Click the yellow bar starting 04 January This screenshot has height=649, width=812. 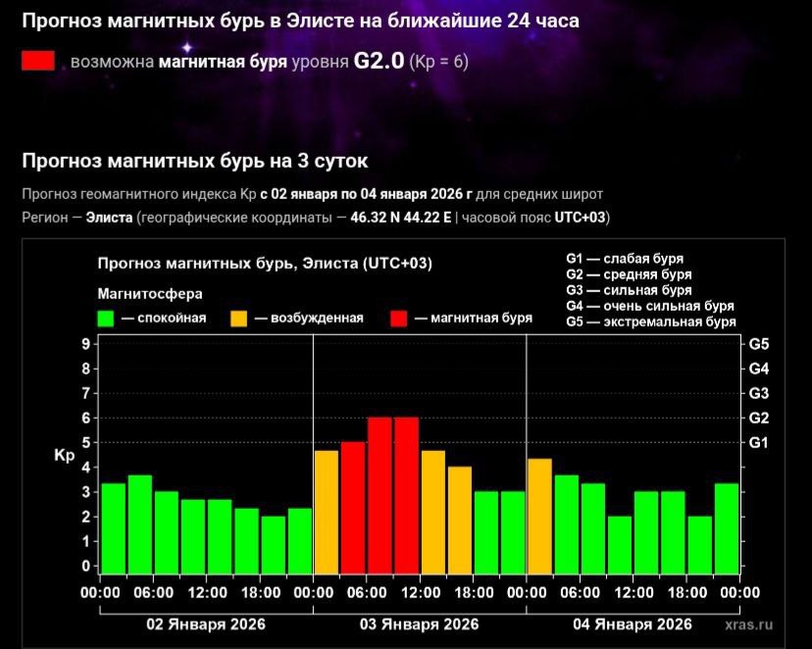539,515
